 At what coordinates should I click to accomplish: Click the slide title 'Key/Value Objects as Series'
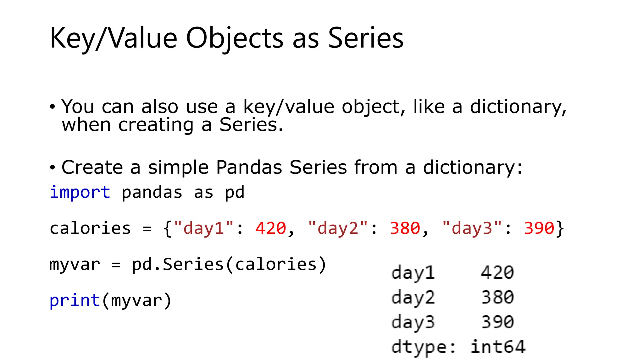pyautogui.click(x=226, y=38)
